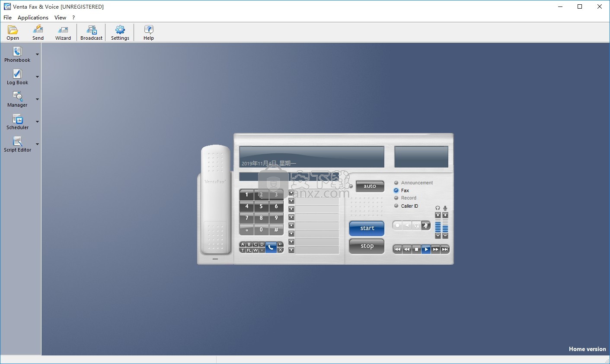Image resolution: width=610 pixels, height=364 pixels.
Task: Toggle the microphone mute icon
Action: pyautogui.click(x=426, y=225)
